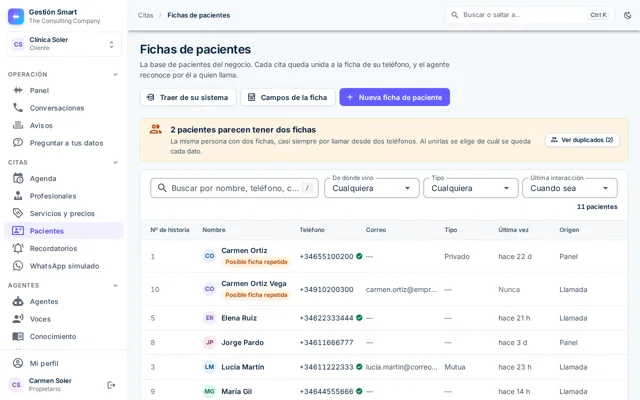This screenshot has height=400, width=640.
Task: Click Nombre column header
Action: (214, 230)
